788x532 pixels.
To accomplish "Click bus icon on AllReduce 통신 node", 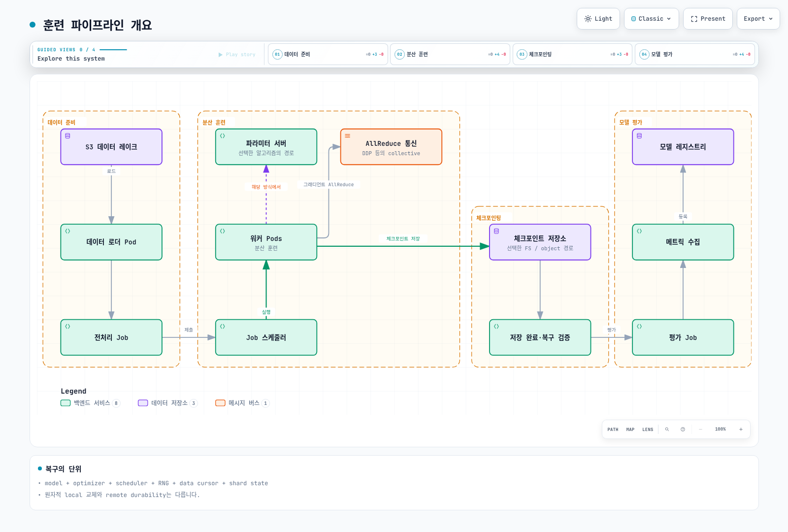I will point(348,136).
